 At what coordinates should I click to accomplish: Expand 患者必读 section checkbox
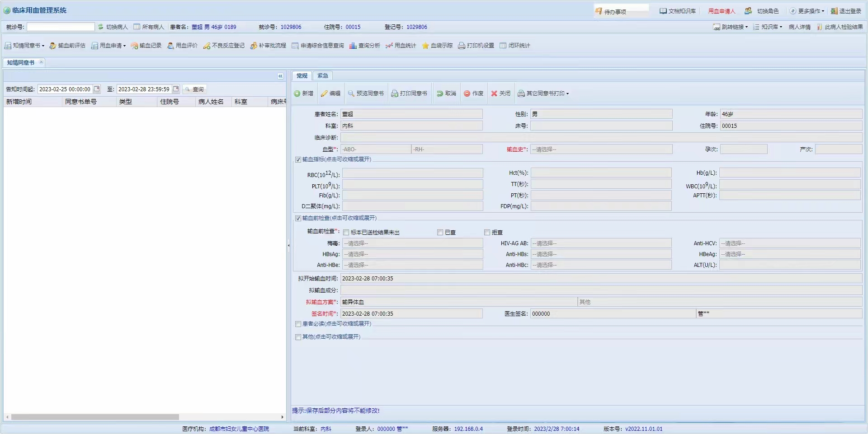pos(298,324)
